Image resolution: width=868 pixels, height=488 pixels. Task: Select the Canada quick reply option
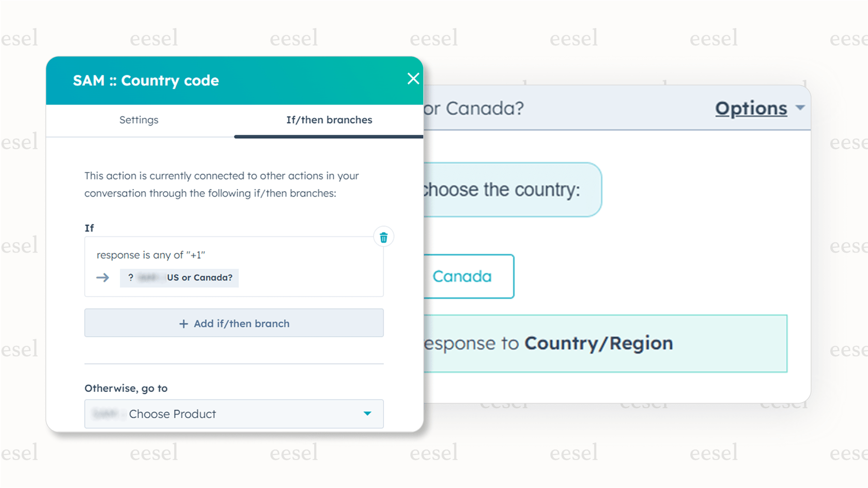click(x=462, y=276)
